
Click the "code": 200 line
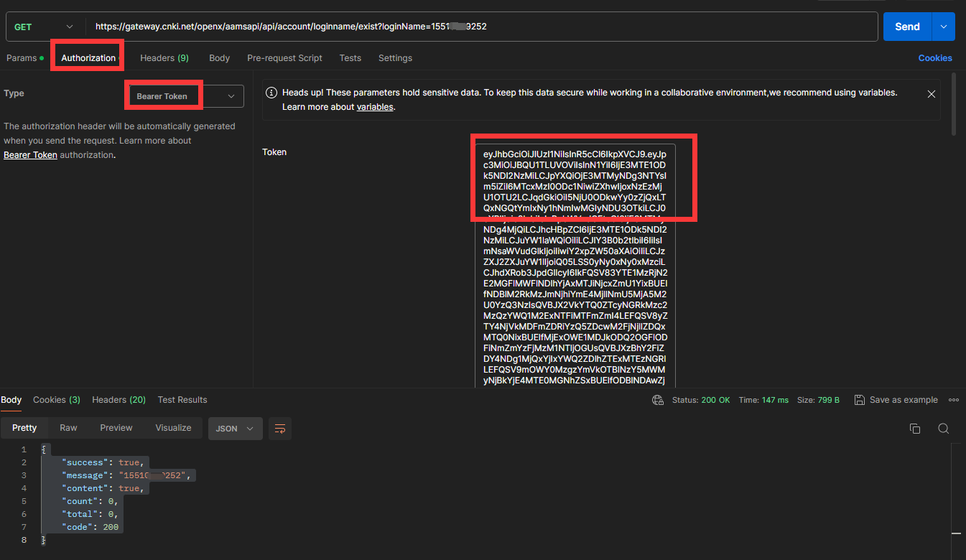tap(90, 527)
